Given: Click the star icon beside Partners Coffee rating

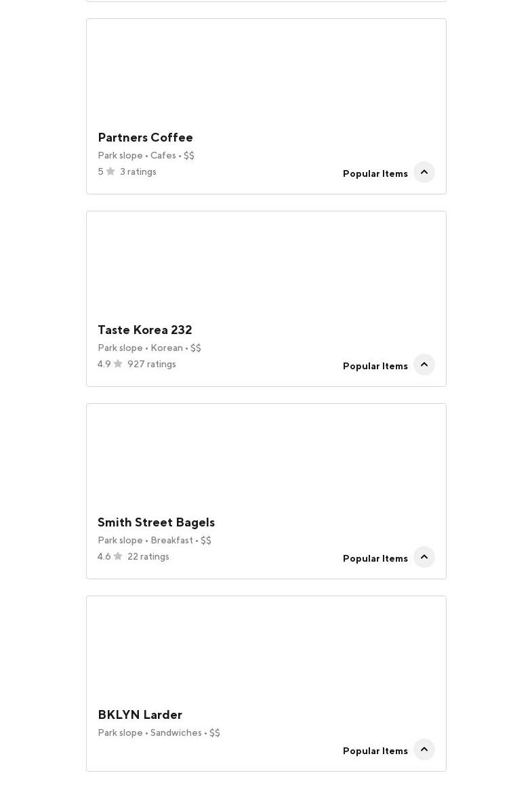Looking at the screenshot, I should click(110, 171).
